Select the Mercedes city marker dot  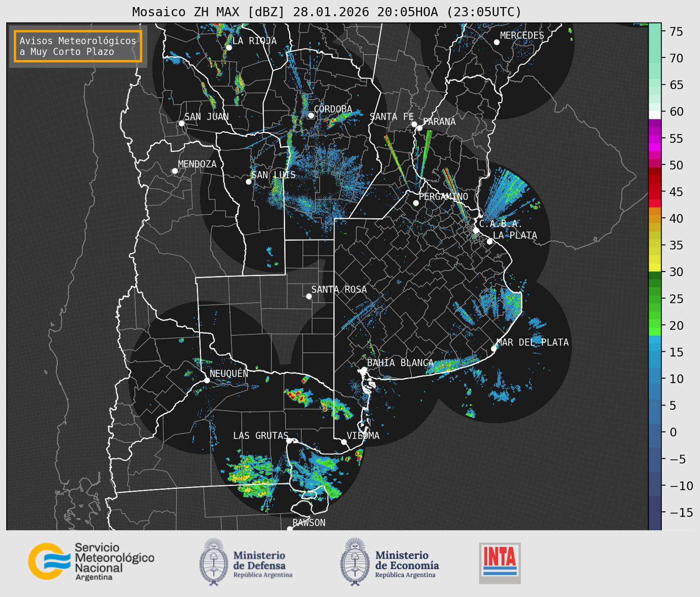click(x=496, y=42)
